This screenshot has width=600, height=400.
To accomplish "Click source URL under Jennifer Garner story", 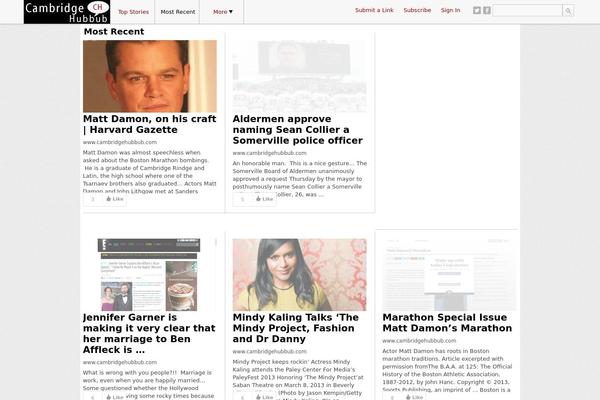I will 120,362.
